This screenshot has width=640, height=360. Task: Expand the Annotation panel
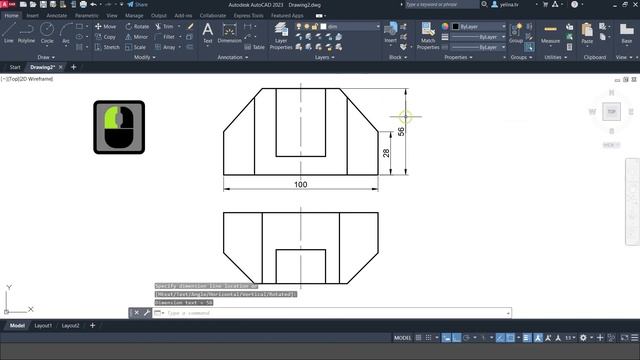coord(233,58)
